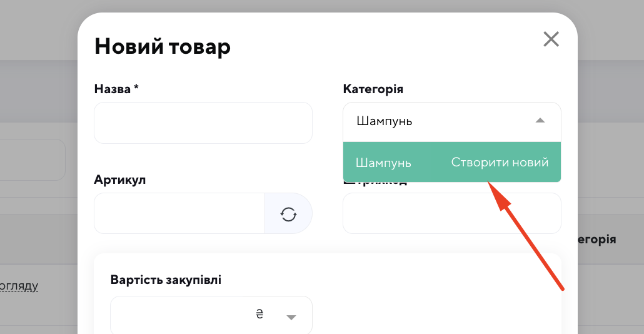The height and width of the screenshot is (334, 644).
Task: Click the regenerate Артикул icon
Action: 288,214
